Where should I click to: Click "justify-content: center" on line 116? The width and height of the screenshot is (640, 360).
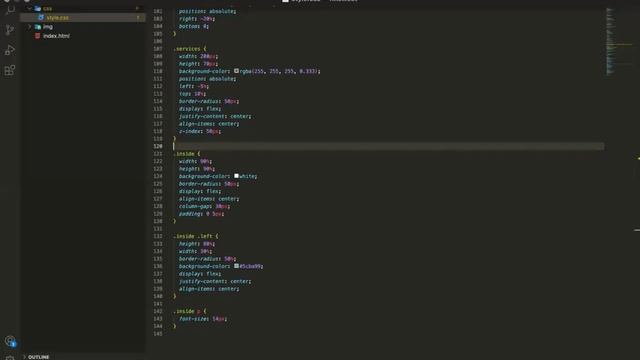coord(215,116)
